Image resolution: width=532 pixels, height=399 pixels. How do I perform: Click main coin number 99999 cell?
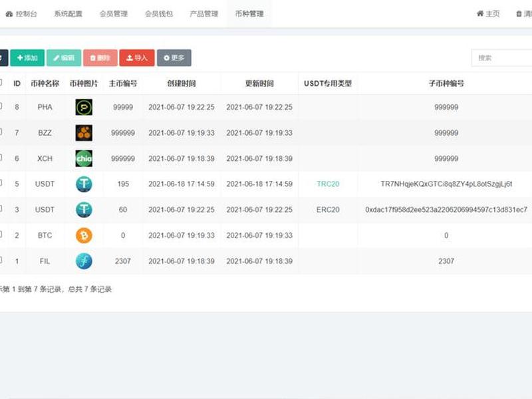(x=123, y=107)
